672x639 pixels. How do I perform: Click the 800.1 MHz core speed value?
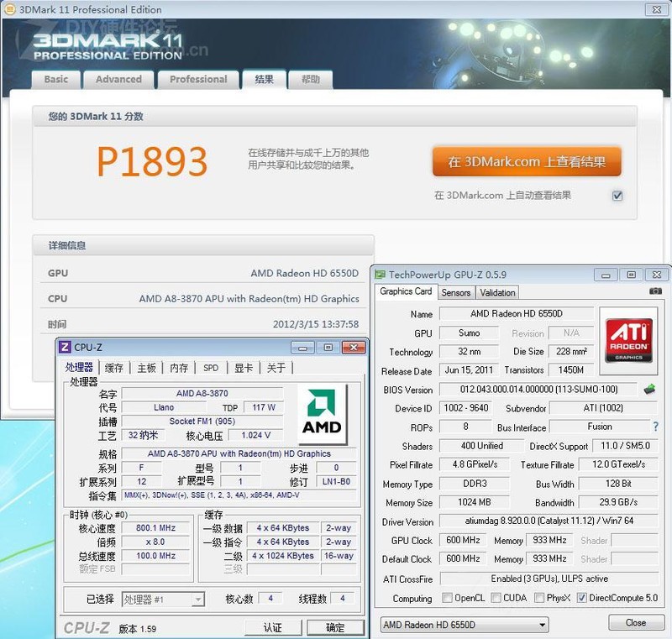tap(156, 528)
